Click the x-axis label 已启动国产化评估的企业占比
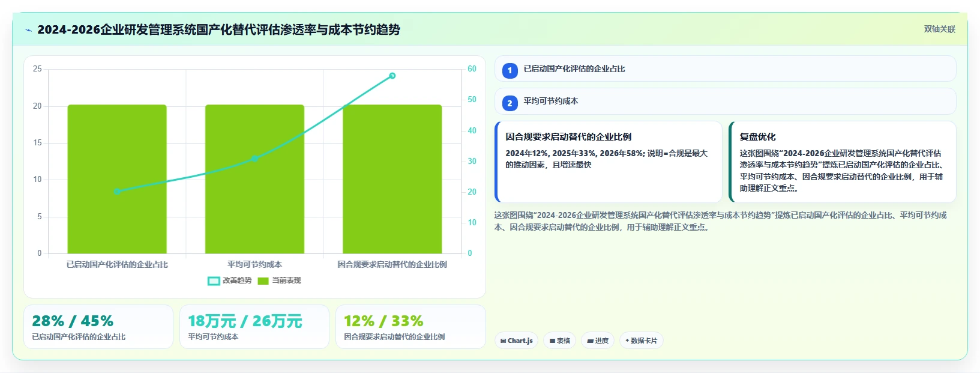Image resolution: width=980 pixels, height=373 pixels. (x=117, y=264)
